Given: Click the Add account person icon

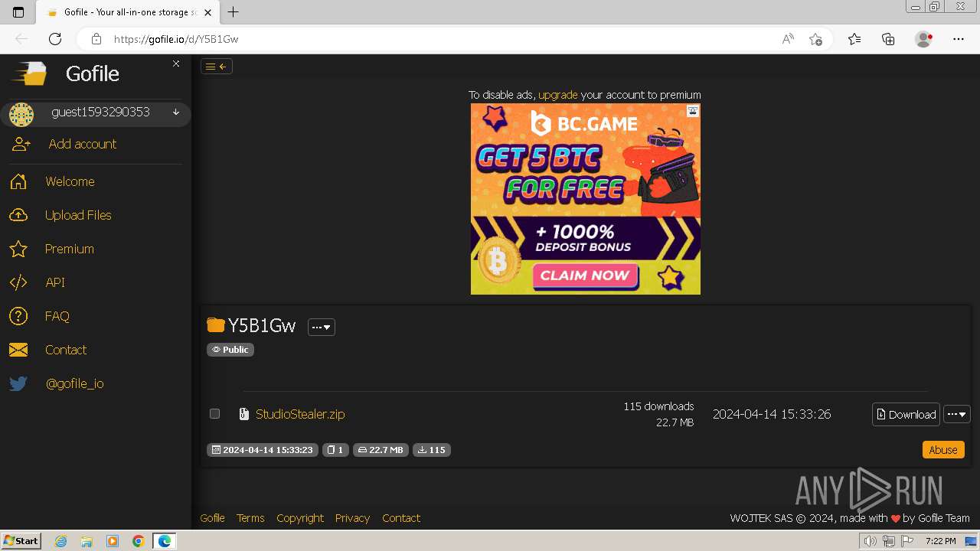Looking at the screenshot, I should (x=21, y=144).
